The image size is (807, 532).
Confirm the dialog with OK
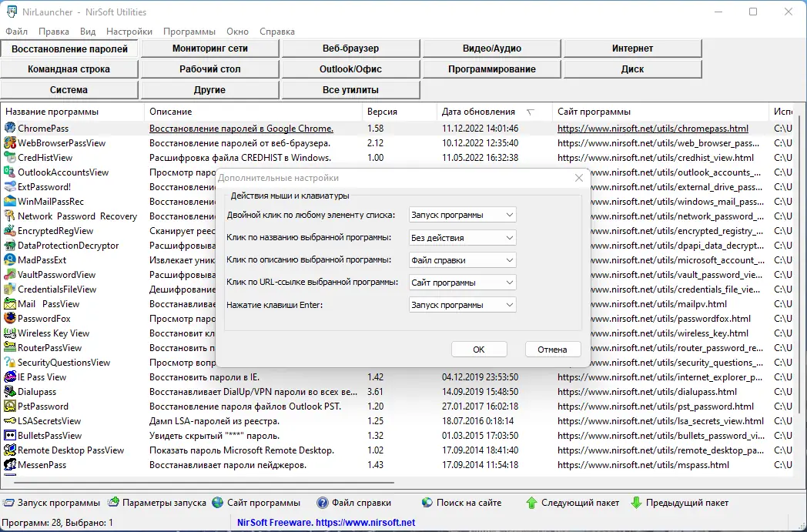click(x=479, y=350)
